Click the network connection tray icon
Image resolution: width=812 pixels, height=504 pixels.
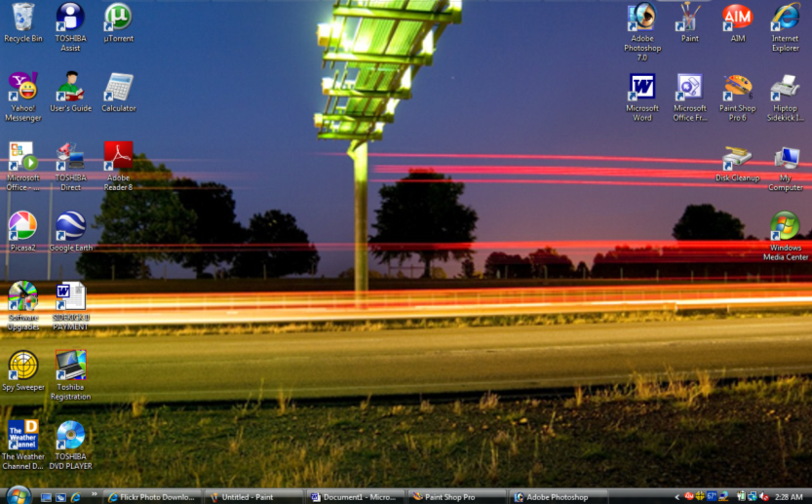(753, 496)
